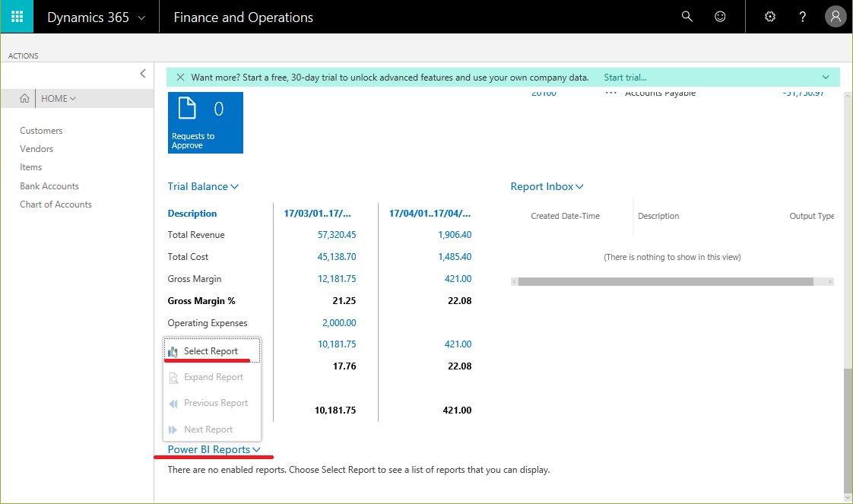Open Vendors in the navigation pane

[36, 149]
